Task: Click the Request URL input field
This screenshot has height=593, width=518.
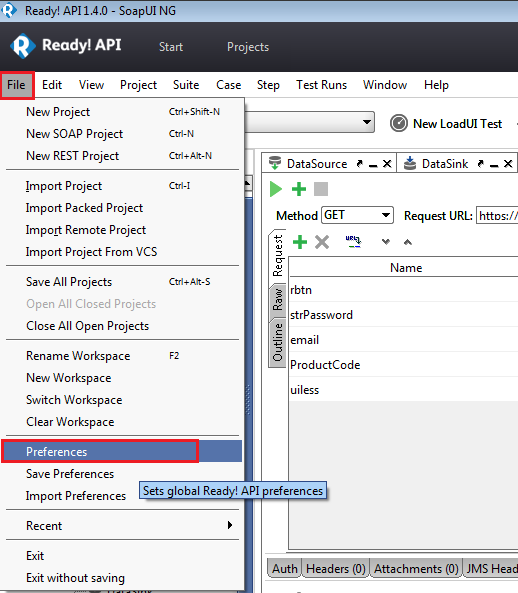Action: click(497, 216)
